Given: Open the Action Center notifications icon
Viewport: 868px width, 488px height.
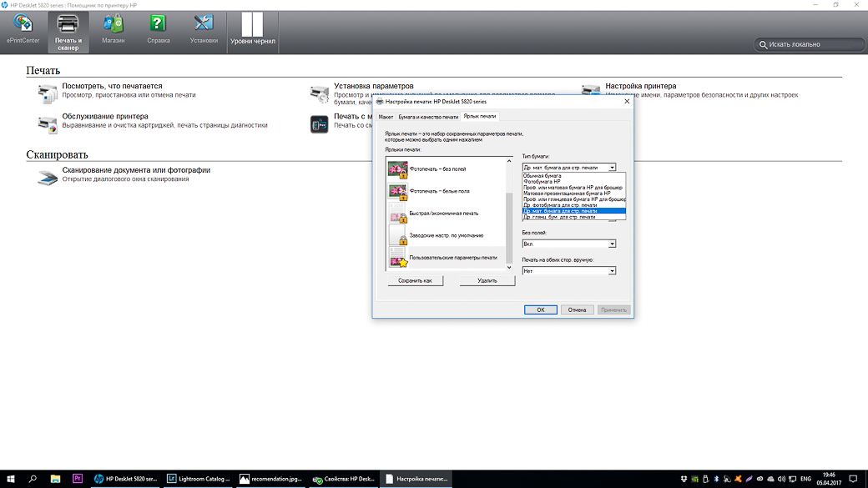Looking at the screenshot, I should coord(853,479).
